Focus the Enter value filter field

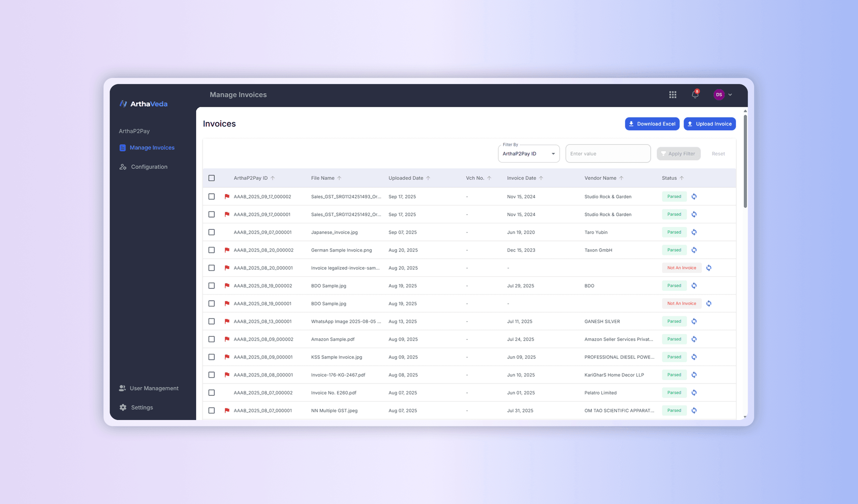(x=608, y=154)
